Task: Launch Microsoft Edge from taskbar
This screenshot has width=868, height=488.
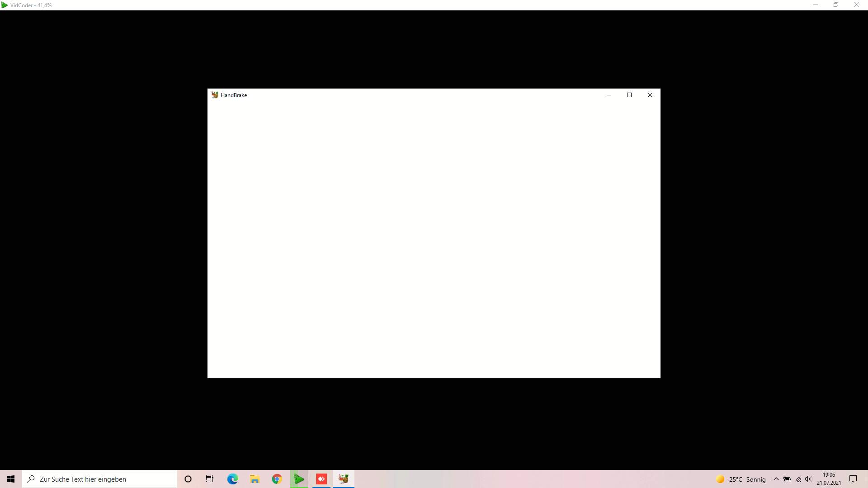Action: (x=232, y=479)
